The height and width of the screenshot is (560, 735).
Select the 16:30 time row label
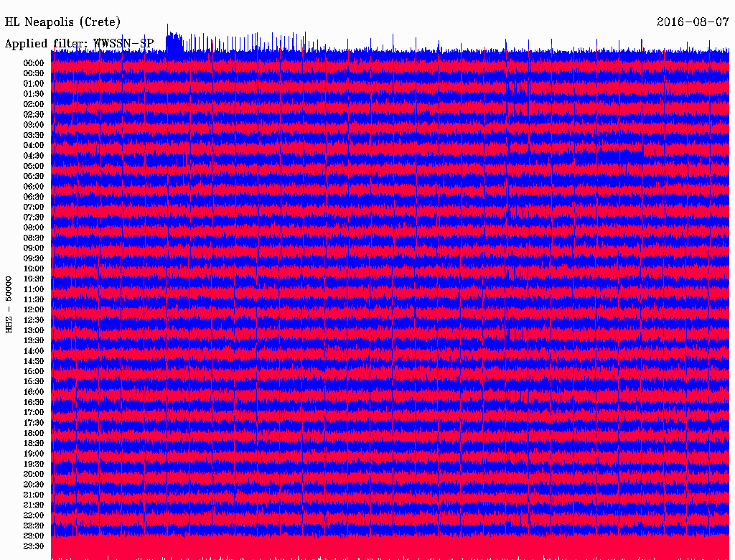34,403
